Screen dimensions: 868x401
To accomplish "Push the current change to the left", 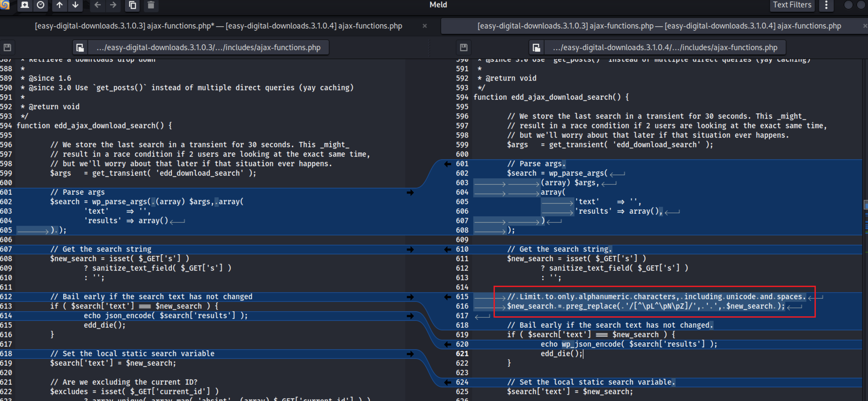I will point(98,5).
